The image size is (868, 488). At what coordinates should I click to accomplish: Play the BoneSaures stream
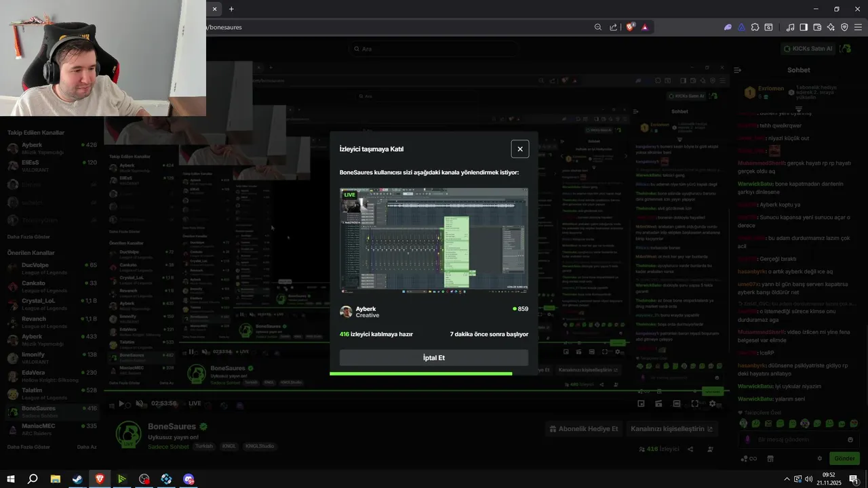pos(121,403)
